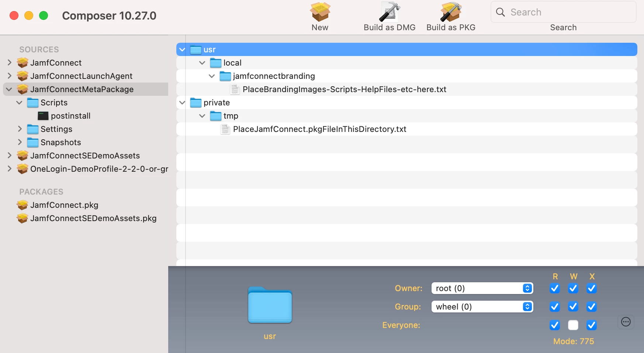Open the Owner root (0) dropdown
The height and width of the screenshot is (353, 644).
coord(482,288)
